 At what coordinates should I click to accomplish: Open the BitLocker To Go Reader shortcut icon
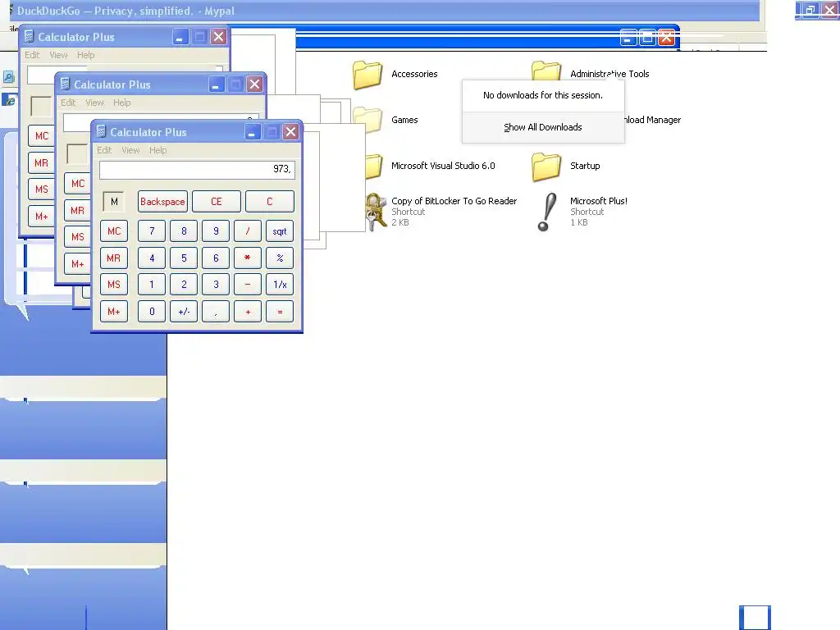coord(376,212)
